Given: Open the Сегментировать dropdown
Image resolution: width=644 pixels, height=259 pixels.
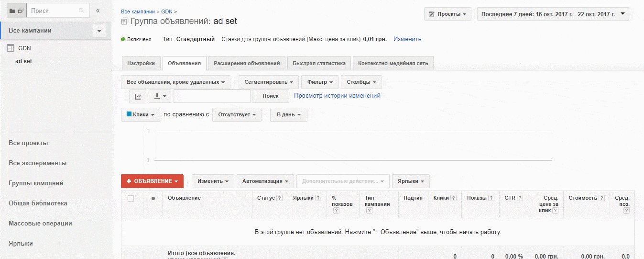Looking at the screenshot, I should 269,82.
